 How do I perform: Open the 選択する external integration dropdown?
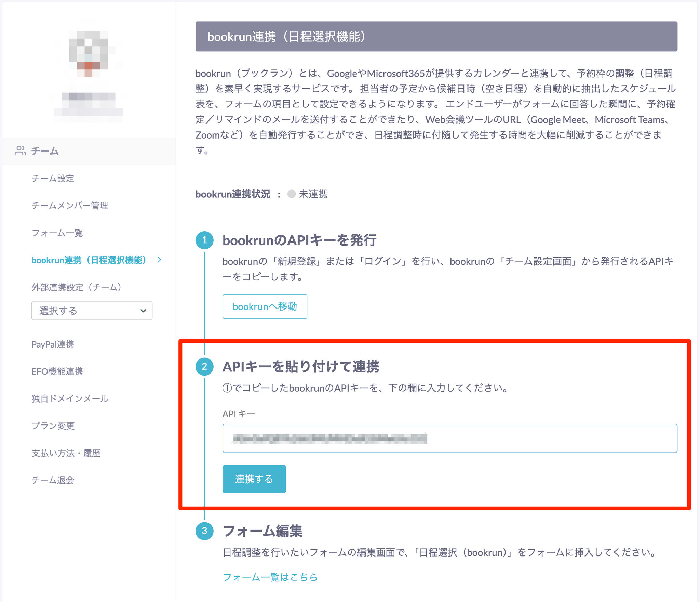tap(92, 311)
